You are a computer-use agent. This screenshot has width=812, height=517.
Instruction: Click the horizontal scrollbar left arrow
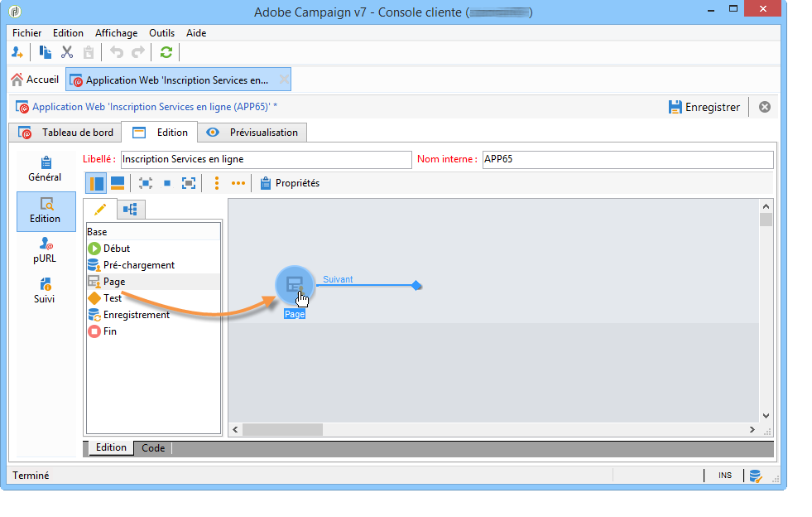[x=235, y=429]
